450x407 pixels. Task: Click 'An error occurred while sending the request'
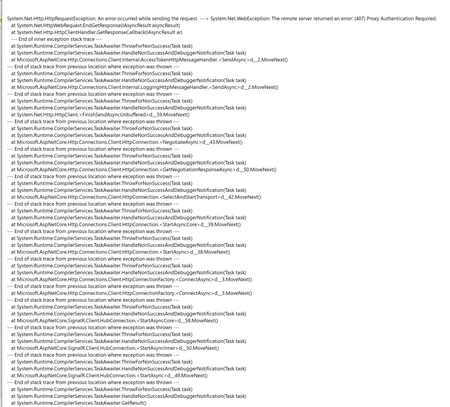point(148,19)
